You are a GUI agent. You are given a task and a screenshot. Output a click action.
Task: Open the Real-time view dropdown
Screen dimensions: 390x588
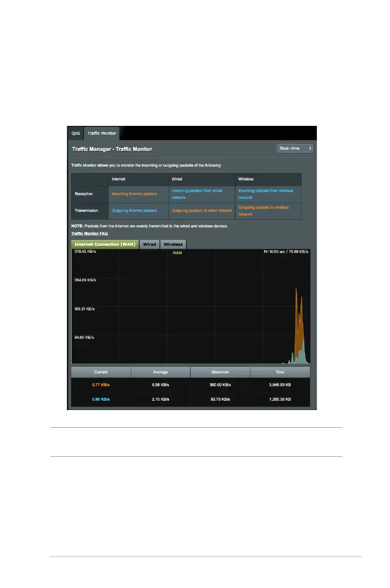295,148
